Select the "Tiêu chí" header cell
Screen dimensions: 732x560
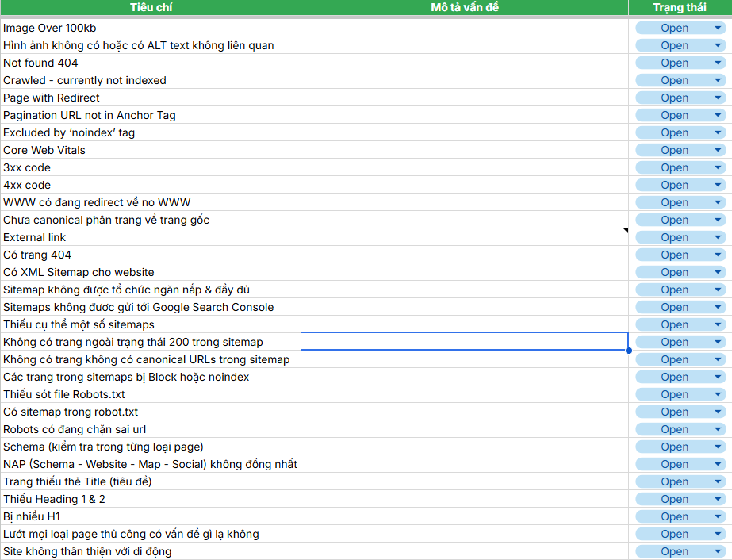(x=151, y=8)
